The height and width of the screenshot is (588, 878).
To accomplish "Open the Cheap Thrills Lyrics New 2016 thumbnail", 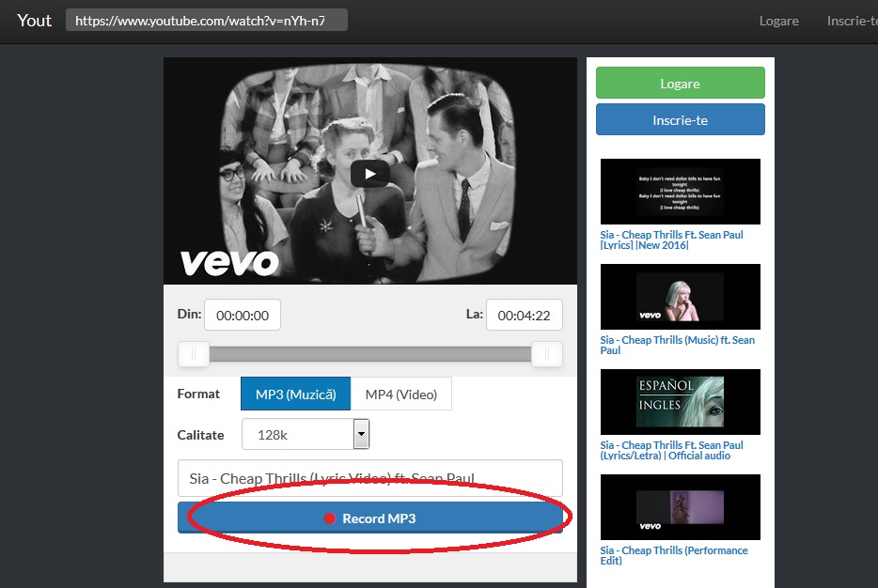I will tap(680, 192).
